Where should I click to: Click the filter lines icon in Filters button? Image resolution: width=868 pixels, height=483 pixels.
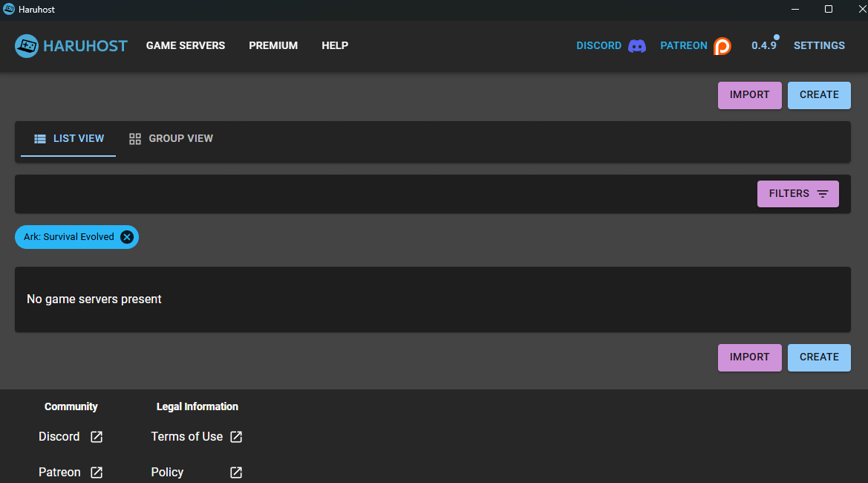[x=823, y=194]
